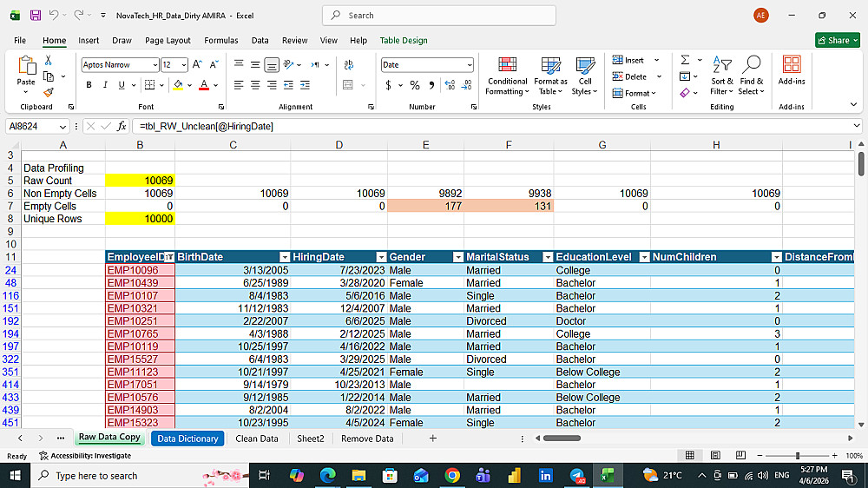Open the Table Design ribbon tab
The height and width of the screenshot is (488, 868).
point(404,40)
